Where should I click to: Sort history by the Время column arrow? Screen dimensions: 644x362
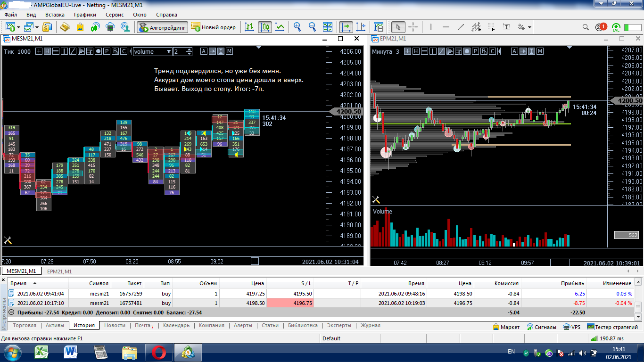34,284
